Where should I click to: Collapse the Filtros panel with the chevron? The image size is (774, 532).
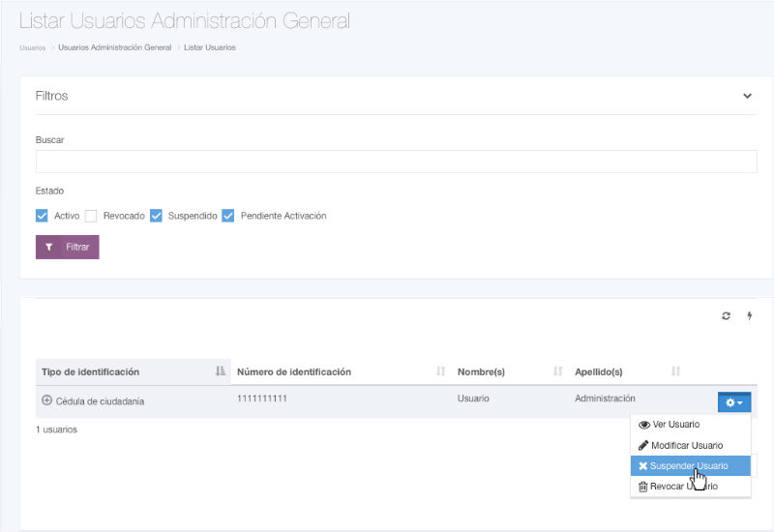click(x=747, y=96)
